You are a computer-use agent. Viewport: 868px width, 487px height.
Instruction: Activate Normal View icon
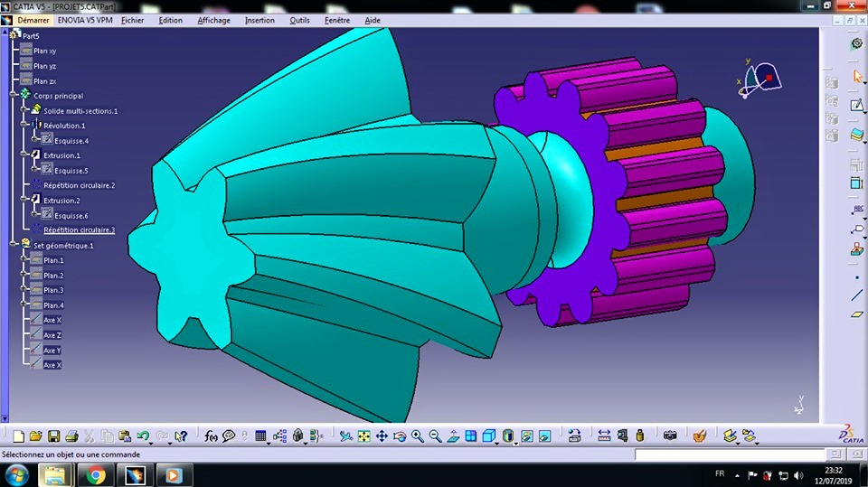click(453, 436)
